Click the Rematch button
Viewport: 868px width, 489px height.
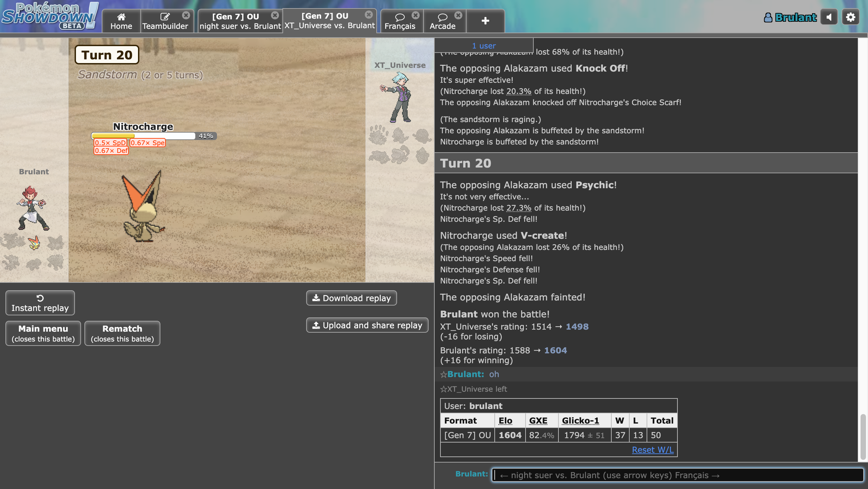coord(122,333)
